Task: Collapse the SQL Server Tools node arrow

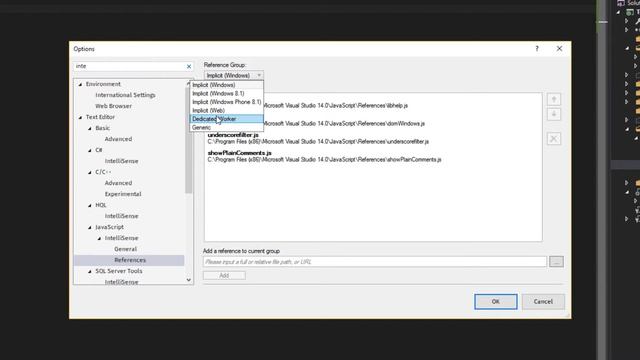Action: tap(90, 271)
